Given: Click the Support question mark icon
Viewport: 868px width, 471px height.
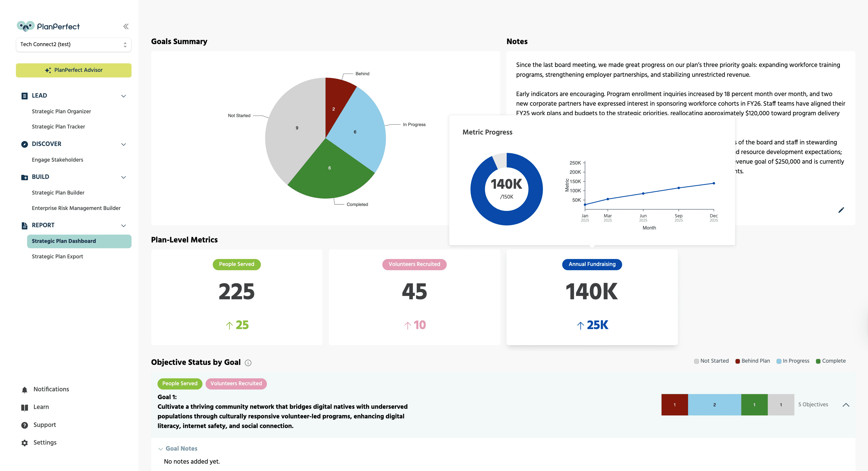Looking at the screenshot, I should tap(25, 425).
